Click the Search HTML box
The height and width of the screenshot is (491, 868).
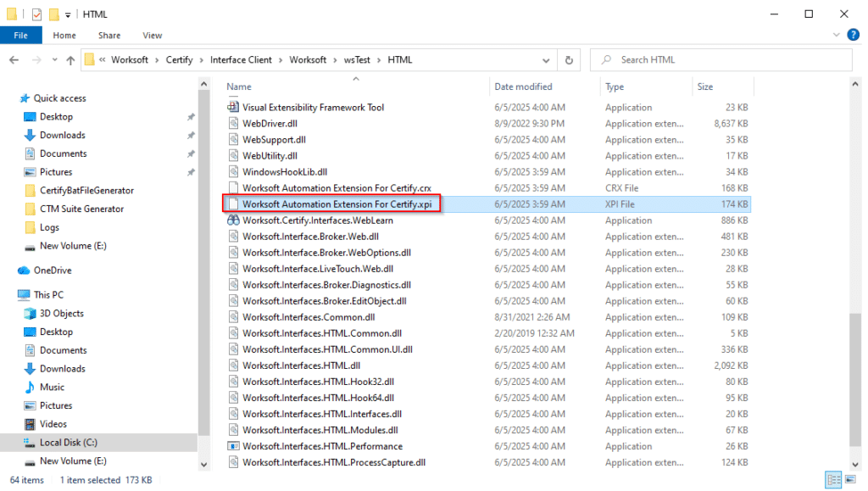tap(721, 59)
